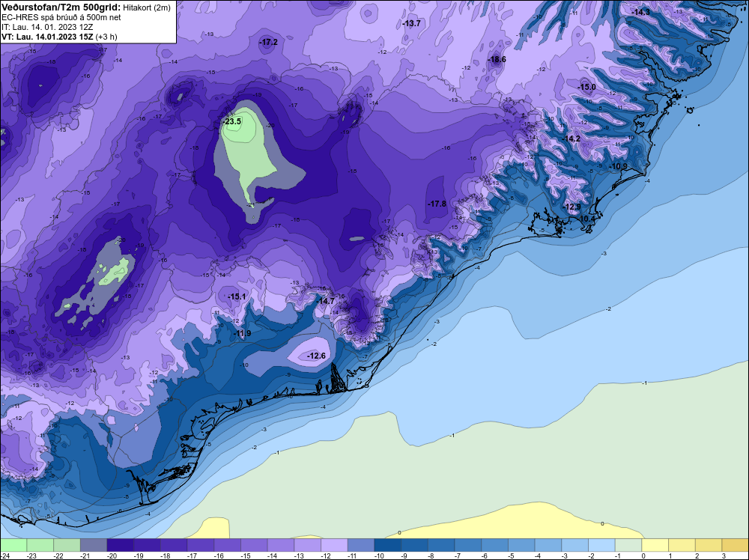
Task: Click the -17.8 temperature value
Action: pyautogui.click(x=437, y=204)
